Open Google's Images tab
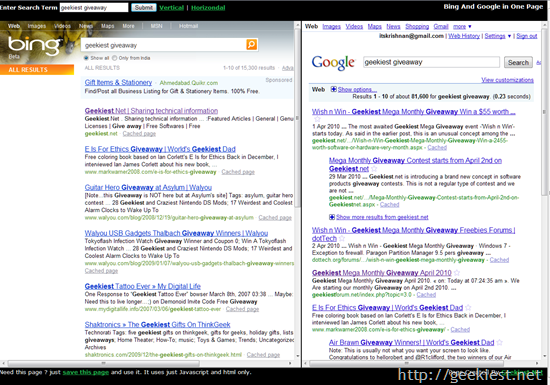 331,26
